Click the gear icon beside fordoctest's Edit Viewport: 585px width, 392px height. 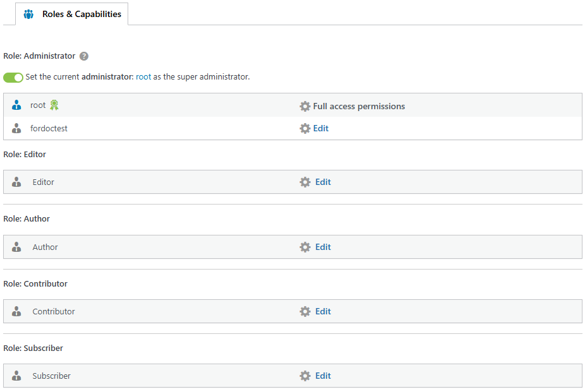(x=306, y=128)
